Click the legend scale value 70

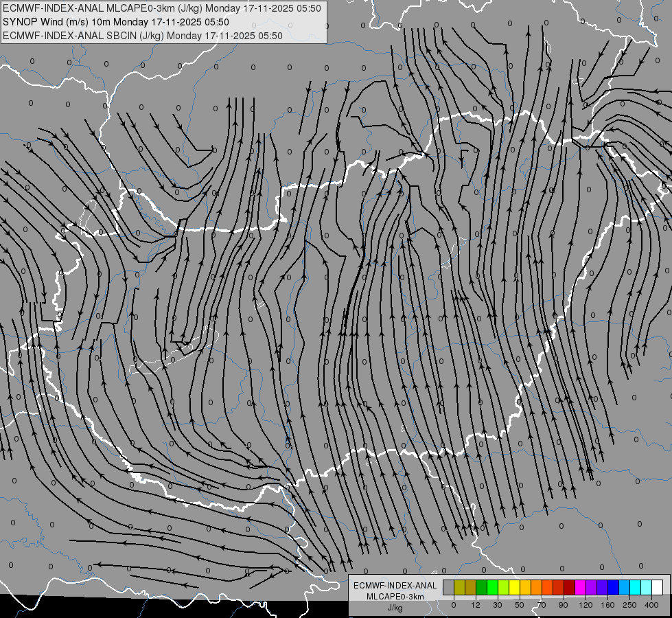pos(542,605)
